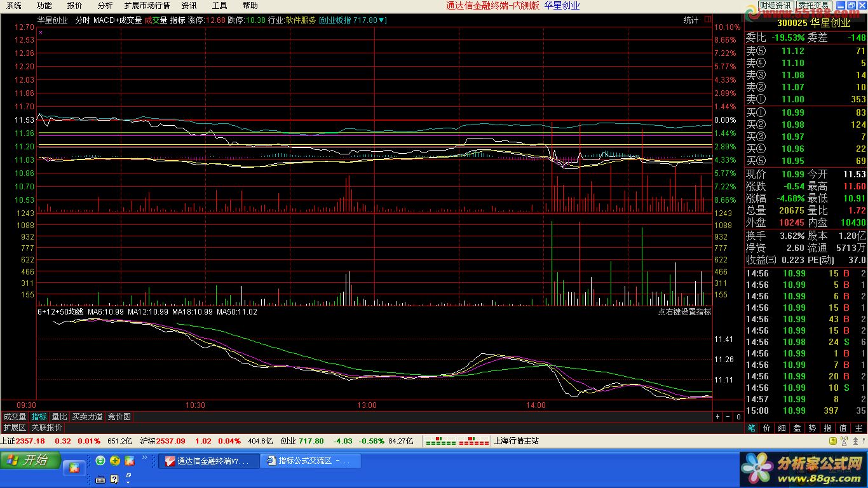Switch to the 成交量 tab
The height and width of the screenshot is (488, 868).
click(15, 417)
